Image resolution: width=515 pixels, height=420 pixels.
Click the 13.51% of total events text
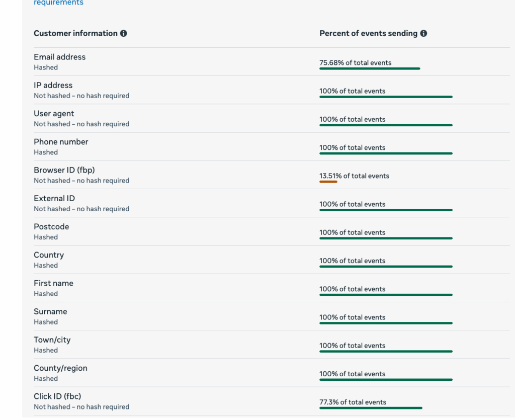coord(354,176)
